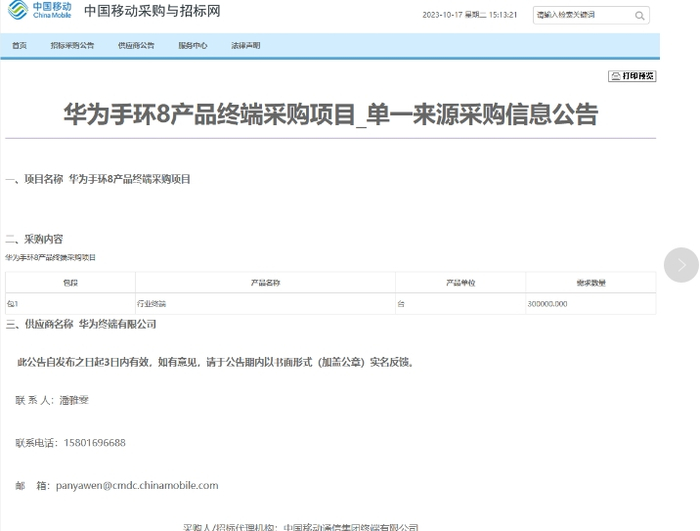
Task: Click the 打印预览 print preview button
Action: (632, 76)
